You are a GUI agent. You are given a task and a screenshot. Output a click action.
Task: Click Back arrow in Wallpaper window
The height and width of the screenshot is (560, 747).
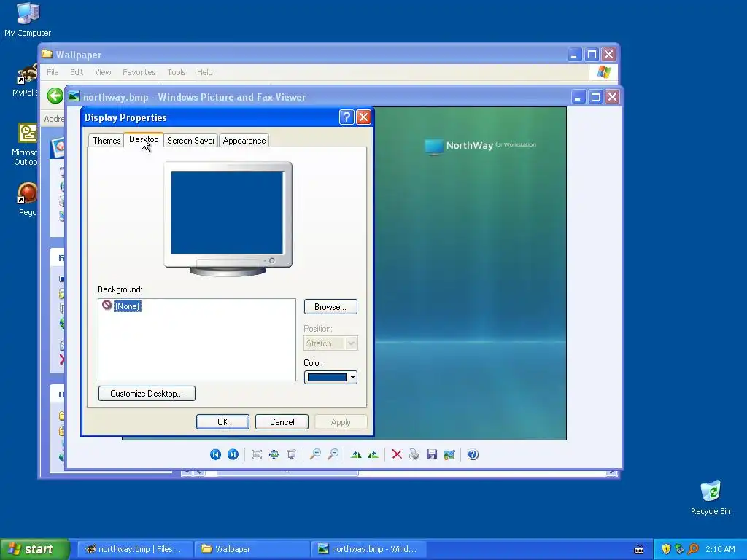pyautogui.click(x=55, y=96)
